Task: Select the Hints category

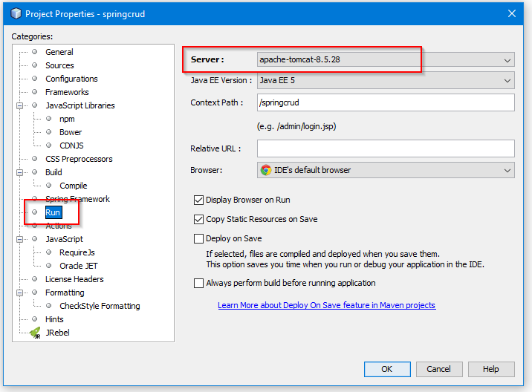Action: pyautogui.click(x=54, y=319)
